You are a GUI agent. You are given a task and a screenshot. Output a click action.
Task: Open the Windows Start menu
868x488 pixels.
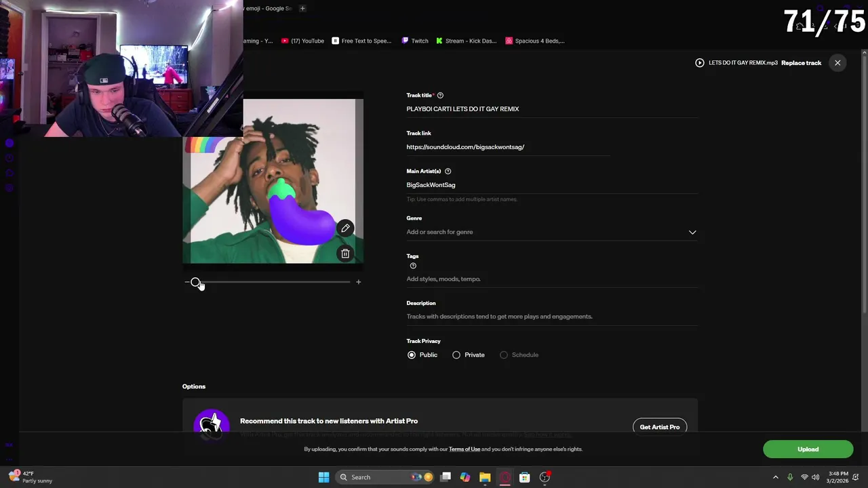click(x=323, y=477)
